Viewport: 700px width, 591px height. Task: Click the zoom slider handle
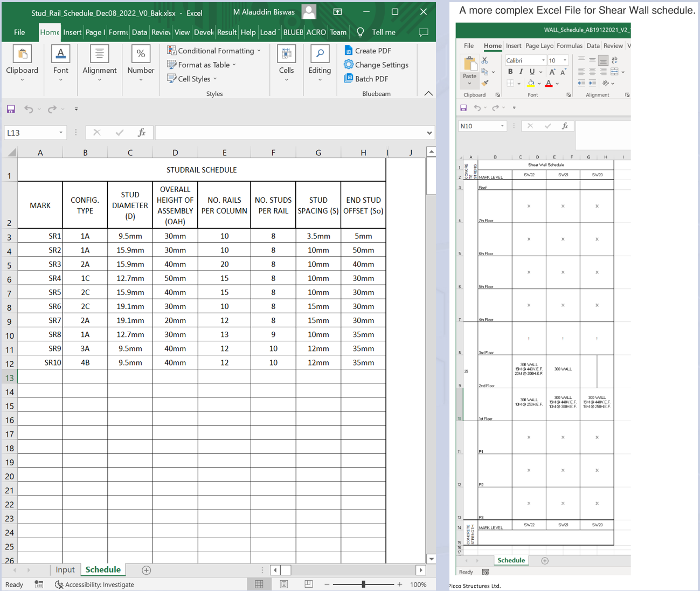[364, 585]
